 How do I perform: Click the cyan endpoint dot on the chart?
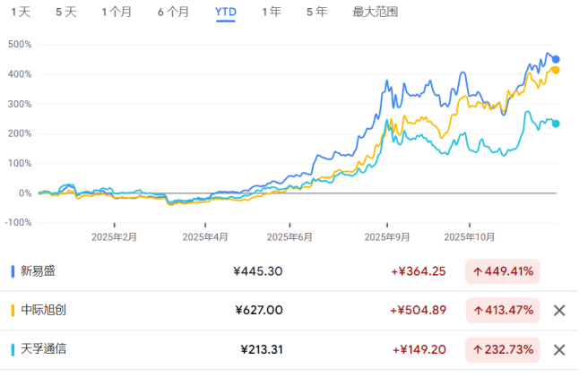point(556,124)
